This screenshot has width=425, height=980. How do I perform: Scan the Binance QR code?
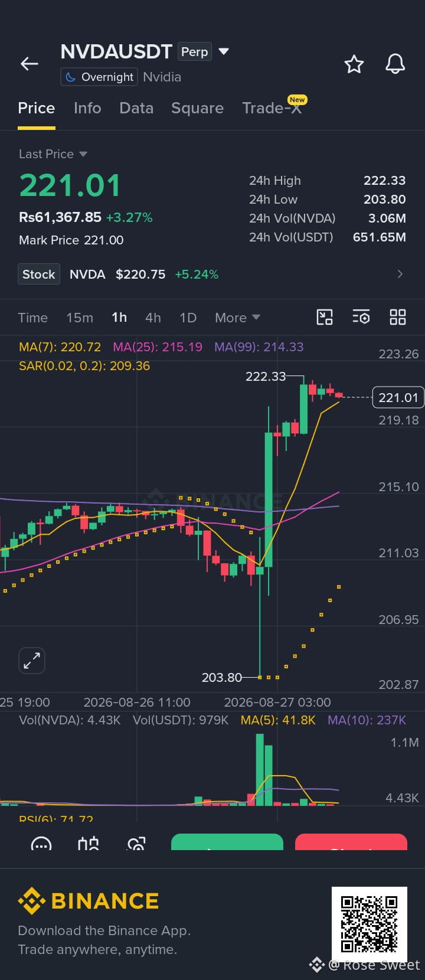(x=370, y=924)
